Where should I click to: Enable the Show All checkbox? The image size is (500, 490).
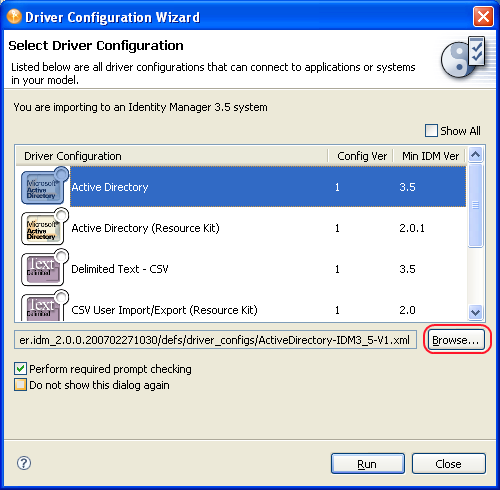coord(431,131)
